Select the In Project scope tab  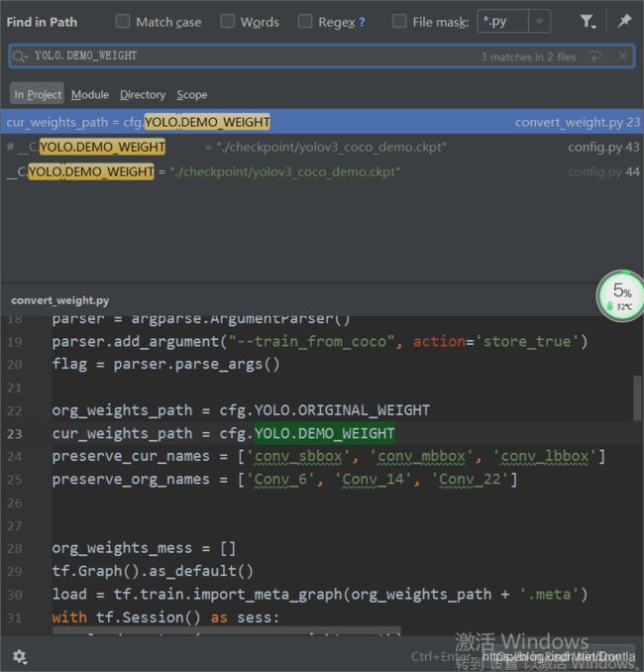38,94
